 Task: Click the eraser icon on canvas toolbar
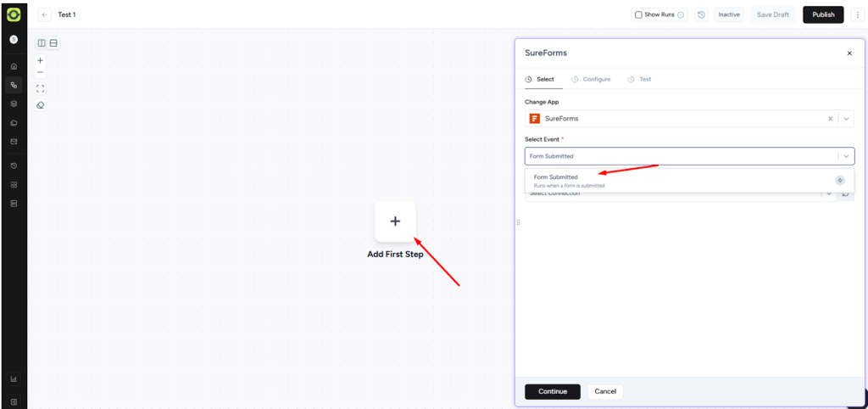point(40,105)
